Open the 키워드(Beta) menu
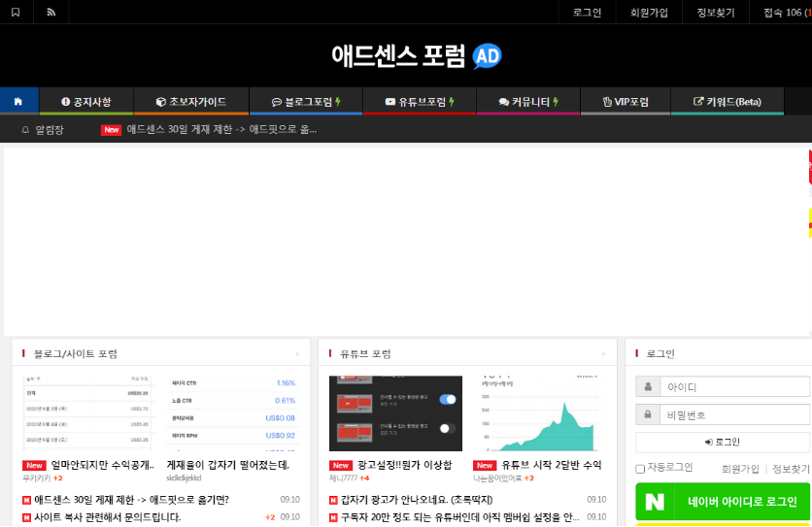This screenshot has width=812, height=527. click(727, 102)
